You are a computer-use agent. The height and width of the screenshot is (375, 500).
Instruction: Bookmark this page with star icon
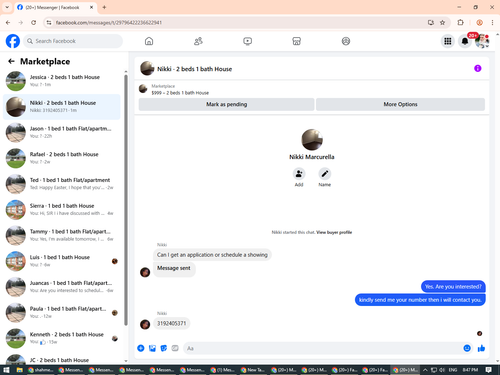[x=442, y=22]
